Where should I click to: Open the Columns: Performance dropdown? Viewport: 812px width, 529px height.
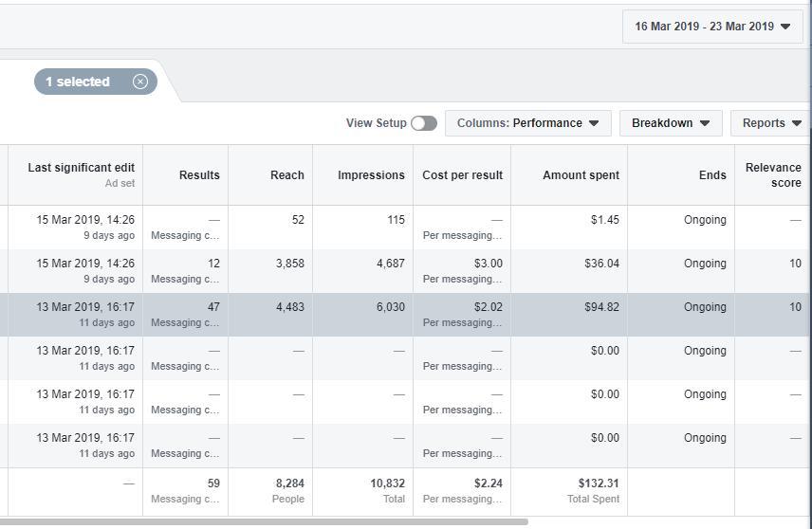point(527,123)
